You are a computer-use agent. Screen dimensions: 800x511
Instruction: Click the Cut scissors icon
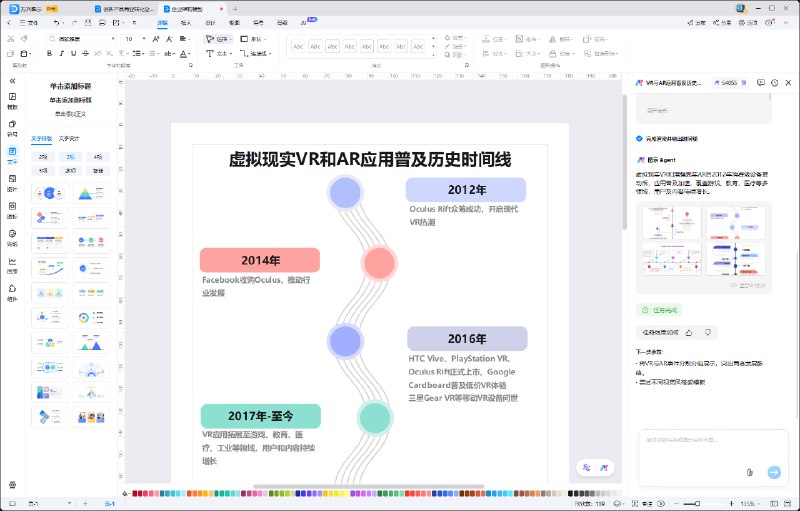click(10, 39)
